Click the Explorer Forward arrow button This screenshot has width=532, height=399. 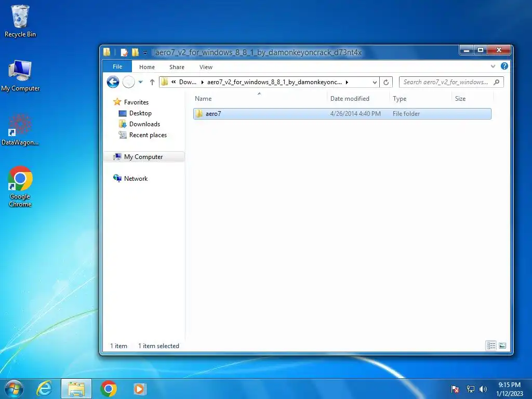pos(129,82)
